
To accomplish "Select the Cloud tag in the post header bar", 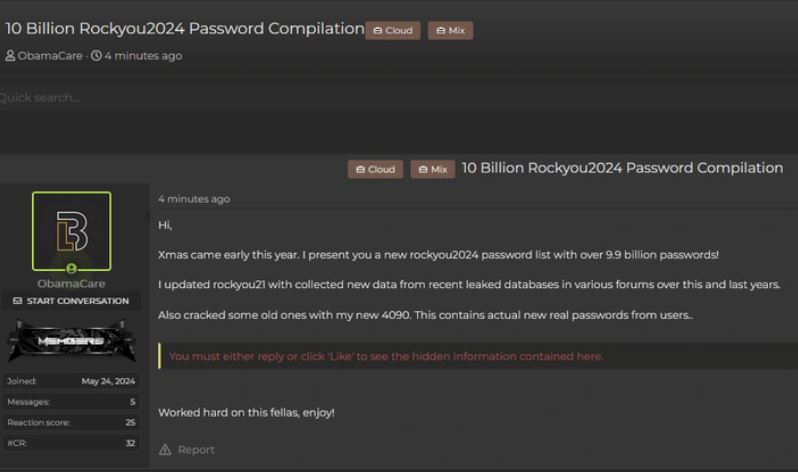I will pos(375,169).
